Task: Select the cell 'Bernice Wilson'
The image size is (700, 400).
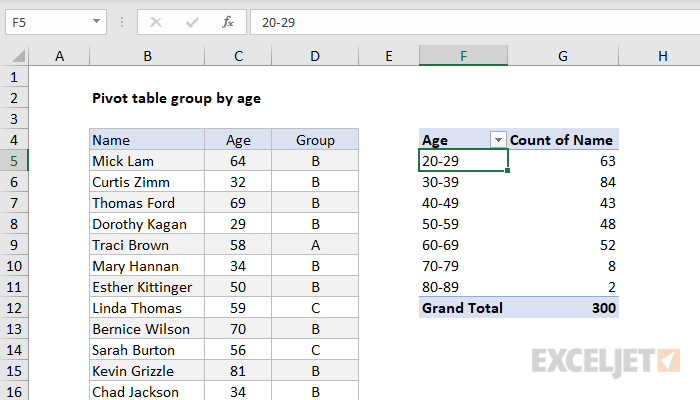Action: tap(147, 329)
